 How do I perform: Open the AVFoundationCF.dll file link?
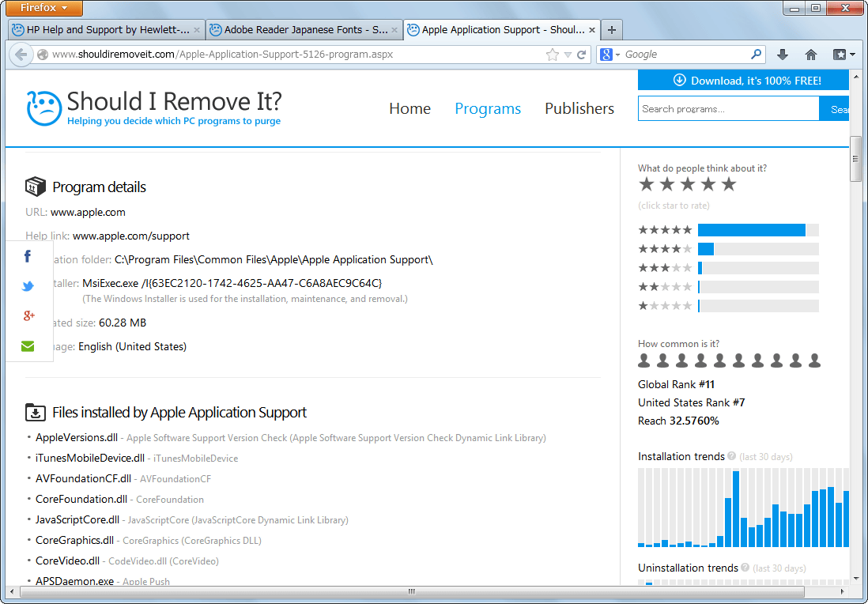(x=83, y=478)
